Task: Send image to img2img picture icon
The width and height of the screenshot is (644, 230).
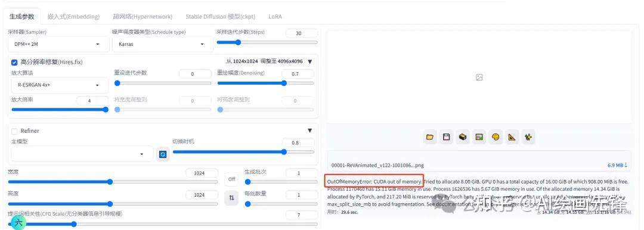Action: pos(479,137)
